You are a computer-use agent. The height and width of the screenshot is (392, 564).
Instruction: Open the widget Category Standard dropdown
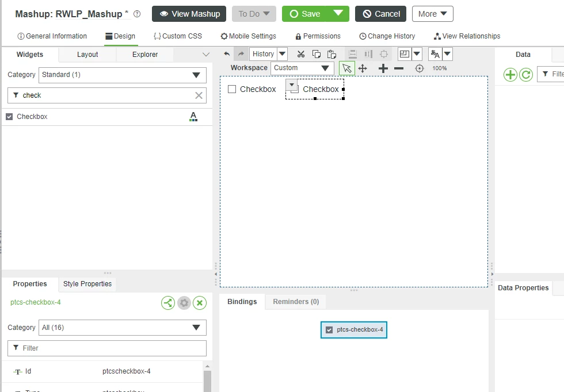point(122,75)
